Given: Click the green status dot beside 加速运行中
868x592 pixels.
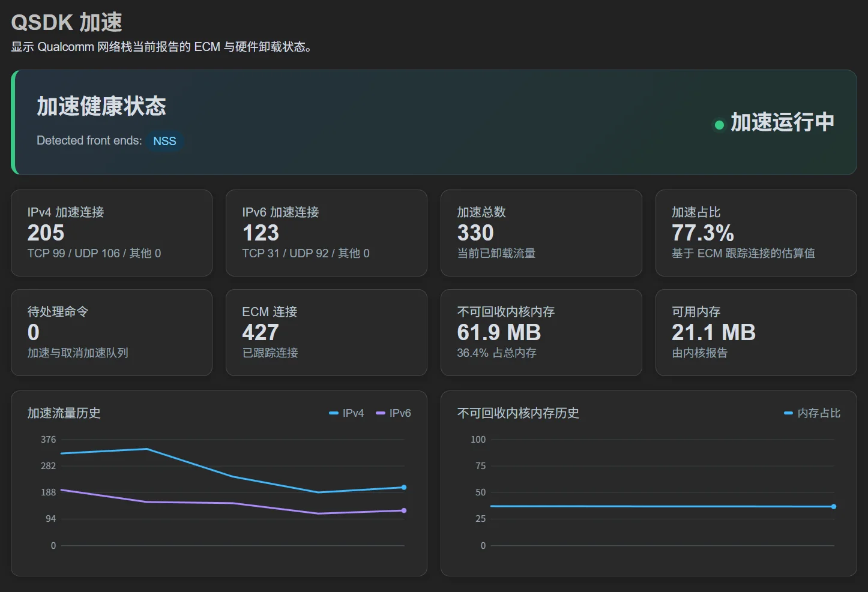Looking at the screenshot, I should (719, 125).
